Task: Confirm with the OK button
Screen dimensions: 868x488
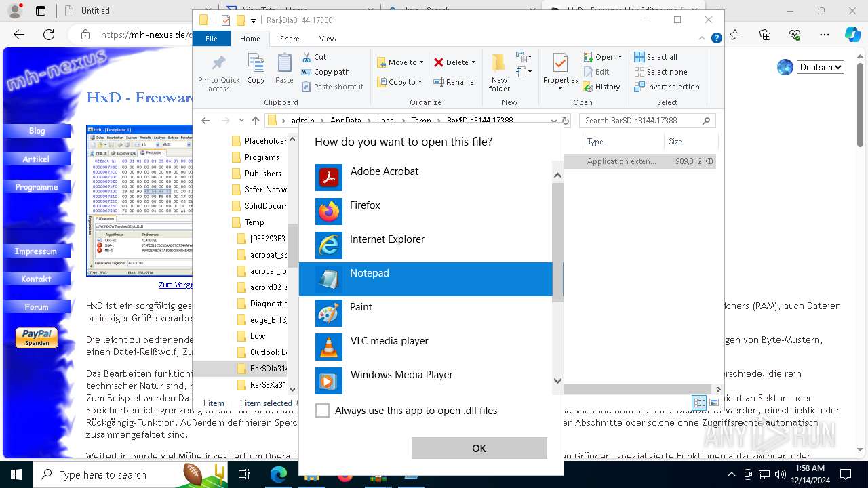Action: coord(479,448)
